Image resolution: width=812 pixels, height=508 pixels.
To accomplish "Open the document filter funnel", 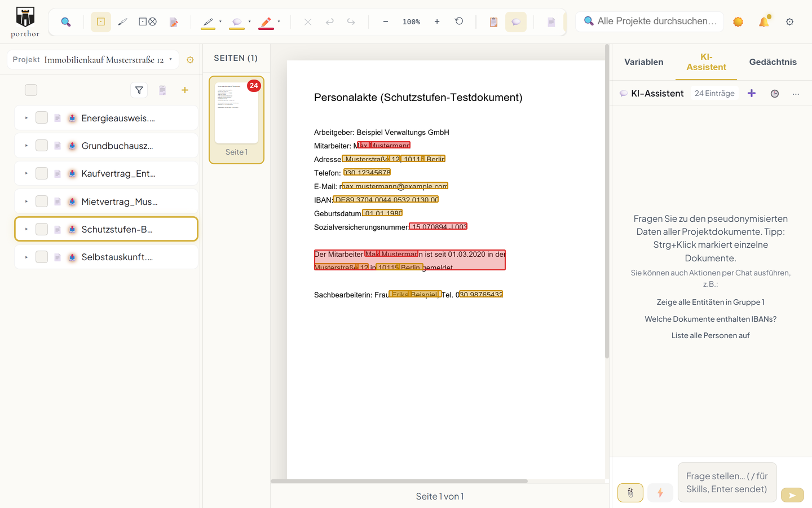I will pyautogui.click(x=139, y=90).
